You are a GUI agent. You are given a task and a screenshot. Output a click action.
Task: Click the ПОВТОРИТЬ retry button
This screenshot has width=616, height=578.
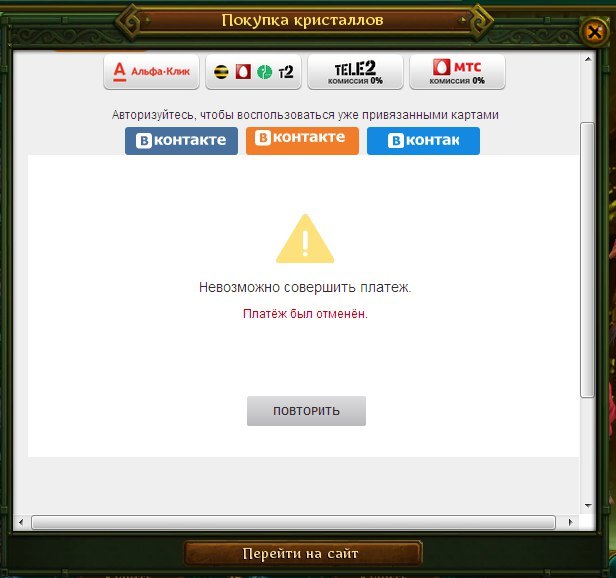306,411
